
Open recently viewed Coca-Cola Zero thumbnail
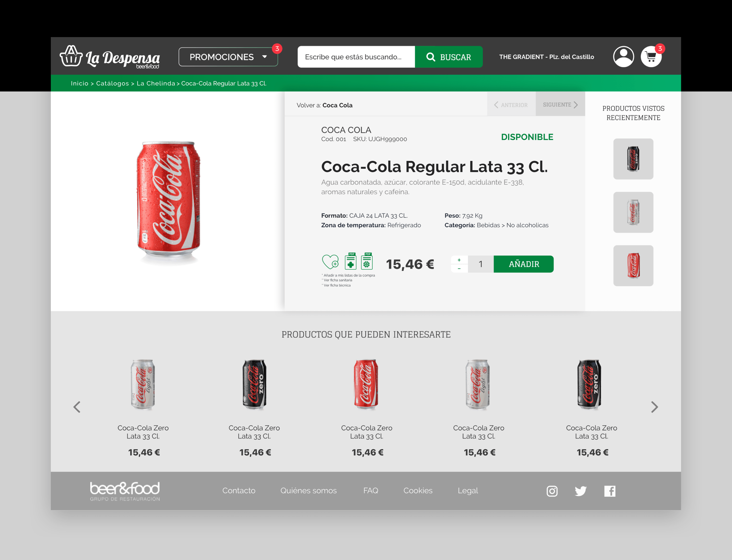point(633,159)
